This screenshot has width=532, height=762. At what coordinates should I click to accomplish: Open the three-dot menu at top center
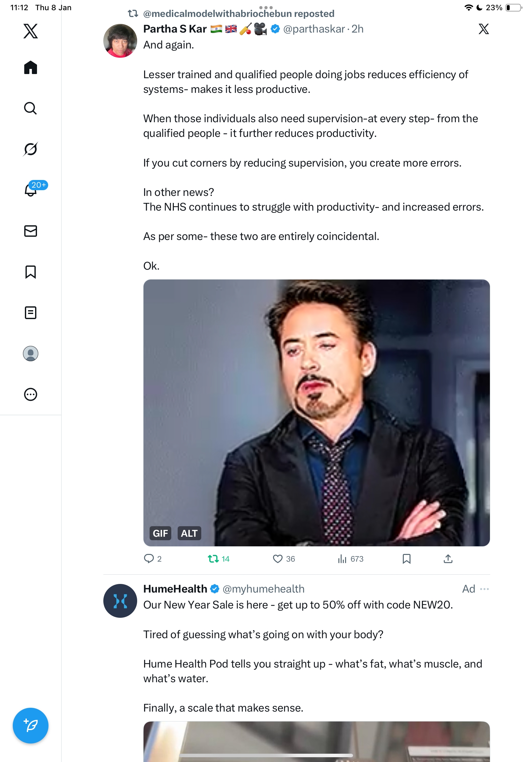[x=266, y=7]
